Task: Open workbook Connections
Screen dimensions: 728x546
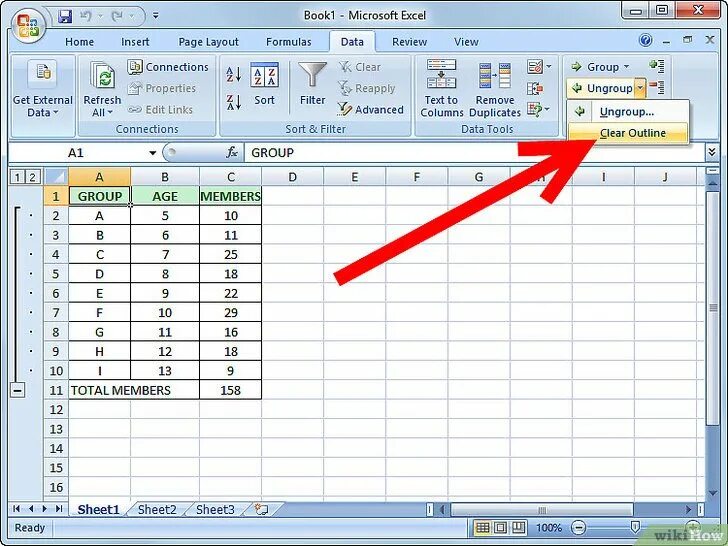Action: tap(168, 67)
